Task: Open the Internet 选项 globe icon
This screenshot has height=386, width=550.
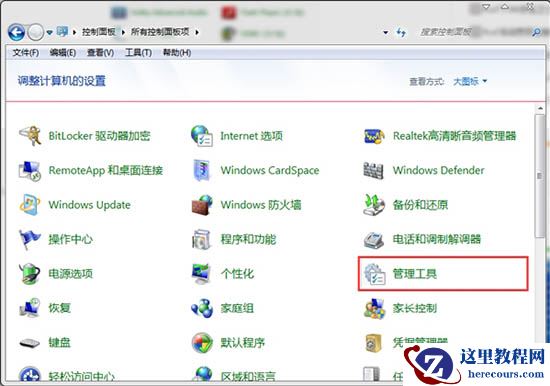Action: [202, 136]
